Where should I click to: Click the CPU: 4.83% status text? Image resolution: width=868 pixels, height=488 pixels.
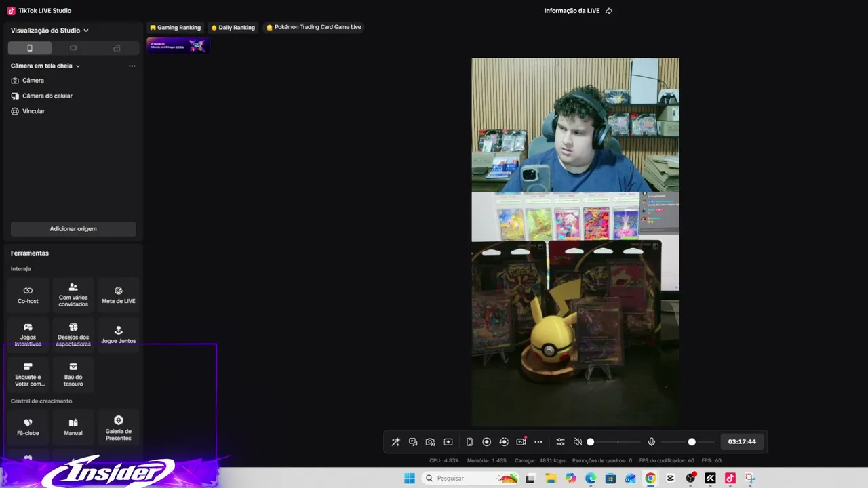tap(444, 461)
